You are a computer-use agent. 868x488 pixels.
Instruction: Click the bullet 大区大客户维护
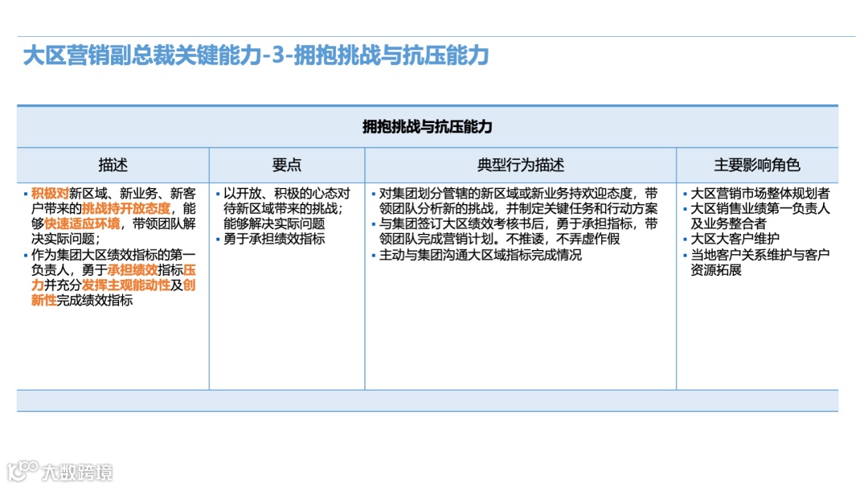click(x=735, y=240)
